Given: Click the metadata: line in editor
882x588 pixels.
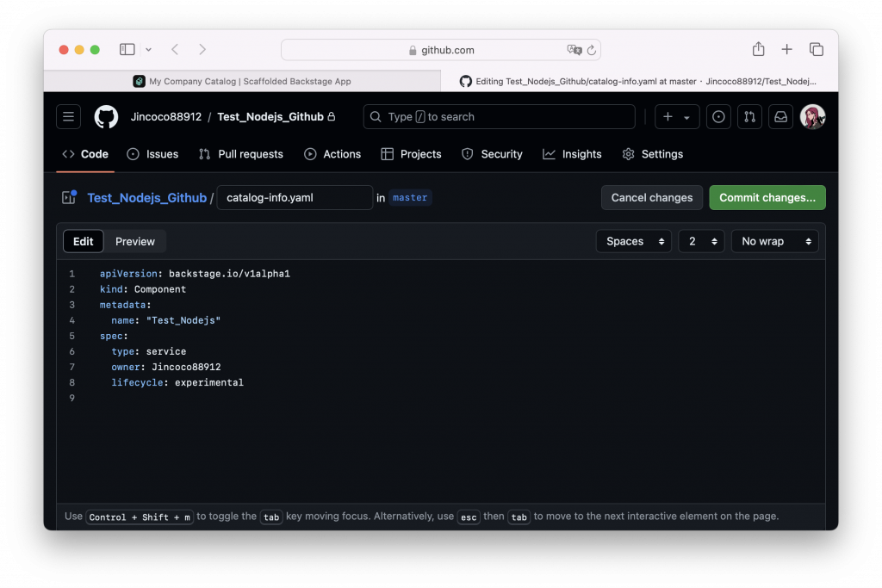Looking at the screenshot, I should (126, 305).
